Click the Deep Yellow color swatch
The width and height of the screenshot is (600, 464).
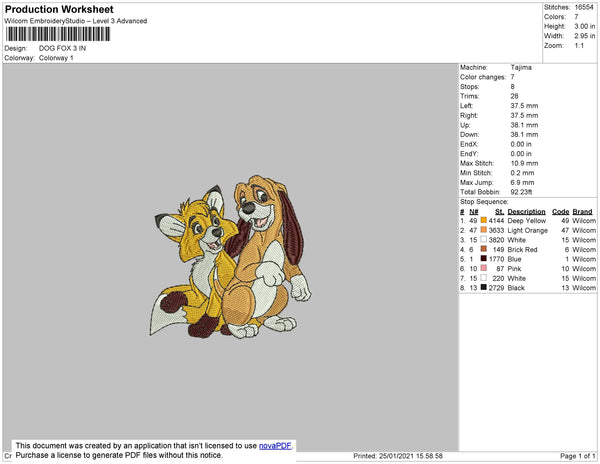click(x=484, y=220)
